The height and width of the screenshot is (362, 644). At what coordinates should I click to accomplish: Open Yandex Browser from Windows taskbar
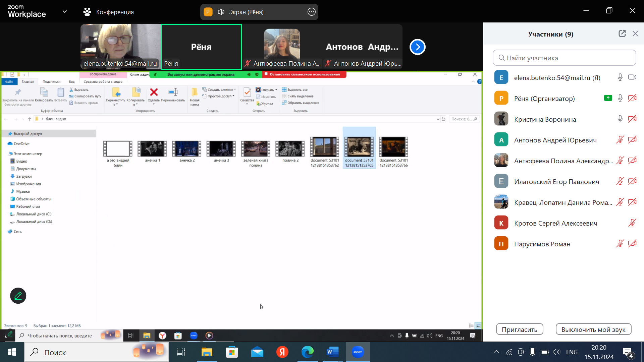[282, 352]
